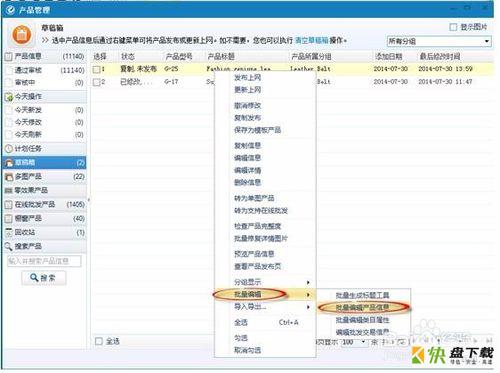Check the checkbox for product row 1

tap(97, 69)
